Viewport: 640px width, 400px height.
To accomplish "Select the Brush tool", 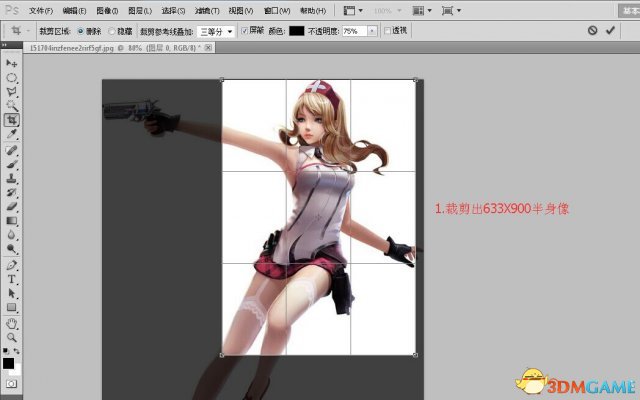I will [x=11, y=164].
